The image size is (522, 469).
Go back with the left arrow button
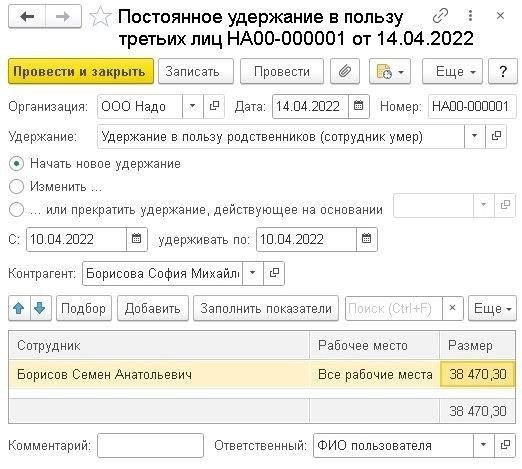27,16
